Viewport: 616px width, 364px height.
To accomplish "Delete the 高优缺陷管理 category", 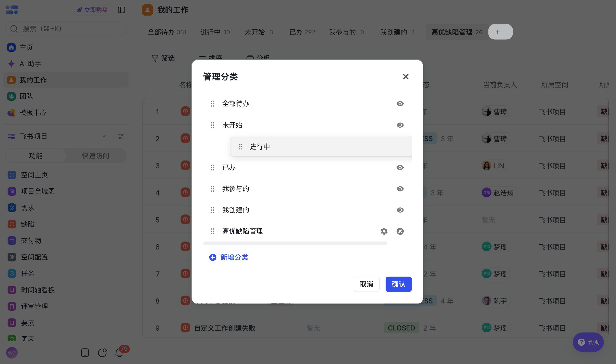I will (x=400, y=231).
